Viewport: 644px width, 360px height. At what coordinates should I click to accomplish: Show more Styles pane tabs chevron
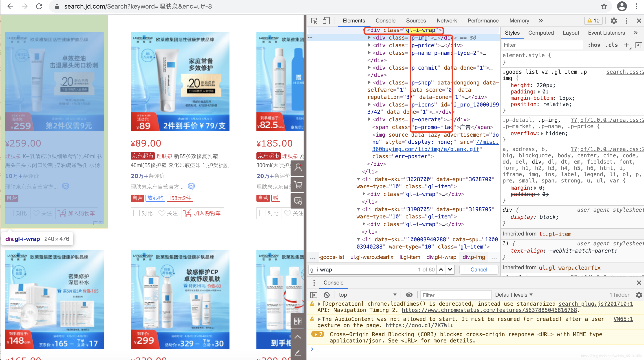click(x=635, y=33)
